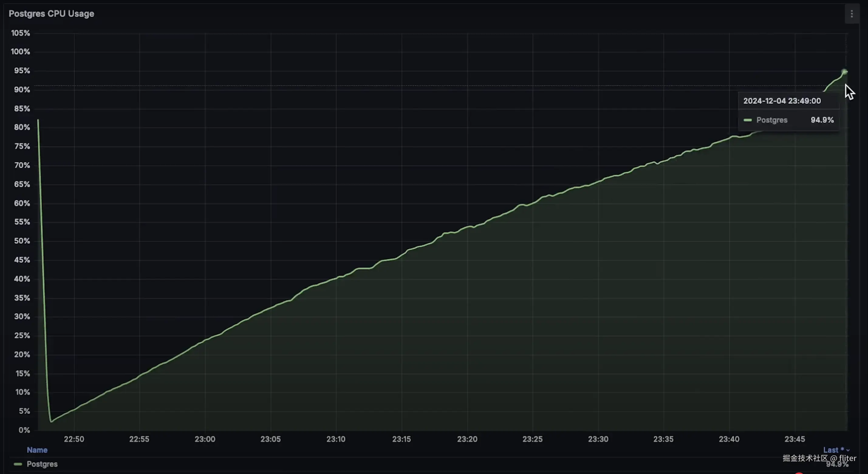This screenshot has height=474, width=868.
Task: Open the panel's three-dot menu
Action: pyautogui.click(x=852, y=14)
